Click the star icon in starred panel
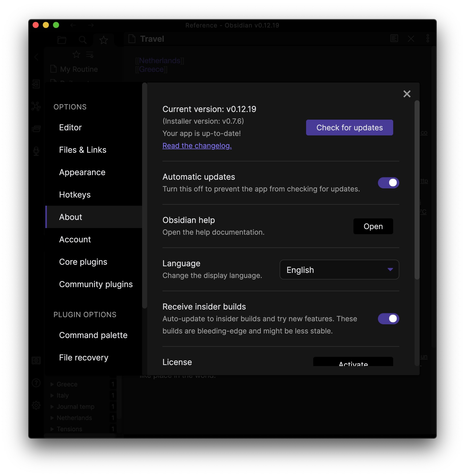 click(x=76, y=54)
